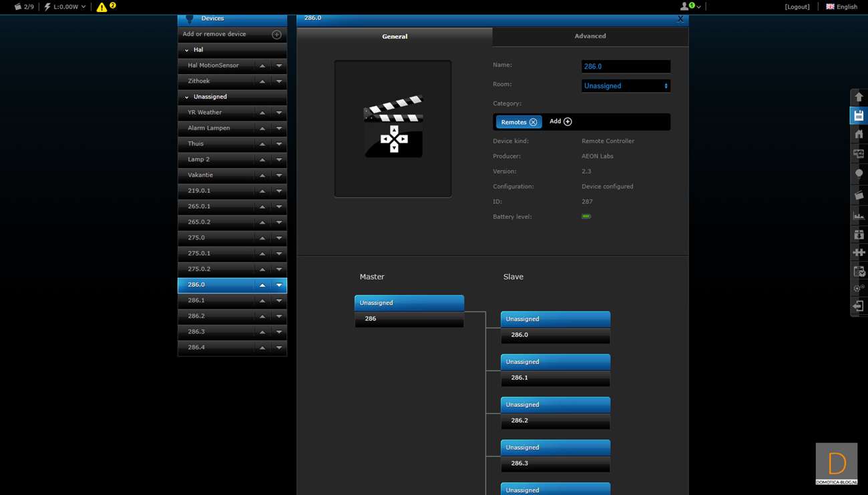Screen dimensions: 868x495
Task: Click the Name input field
Action: (x=626, y=67)
